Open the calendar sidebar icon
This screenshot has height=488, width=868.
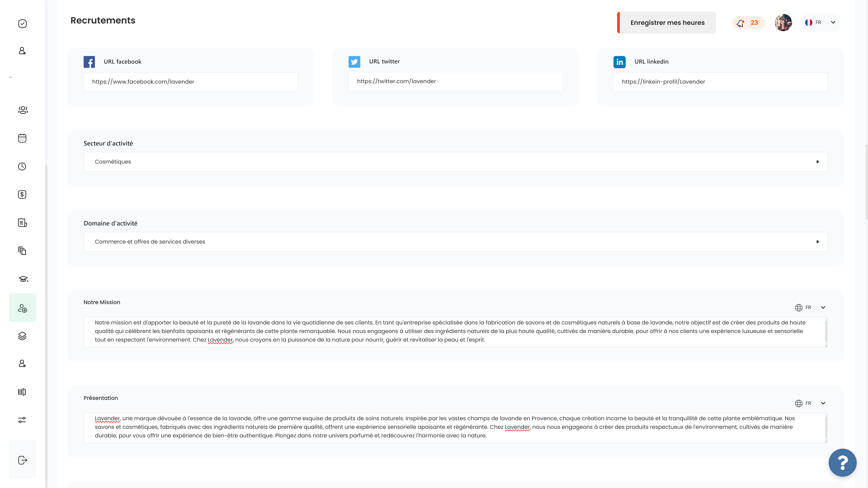[x=22, y=138]
